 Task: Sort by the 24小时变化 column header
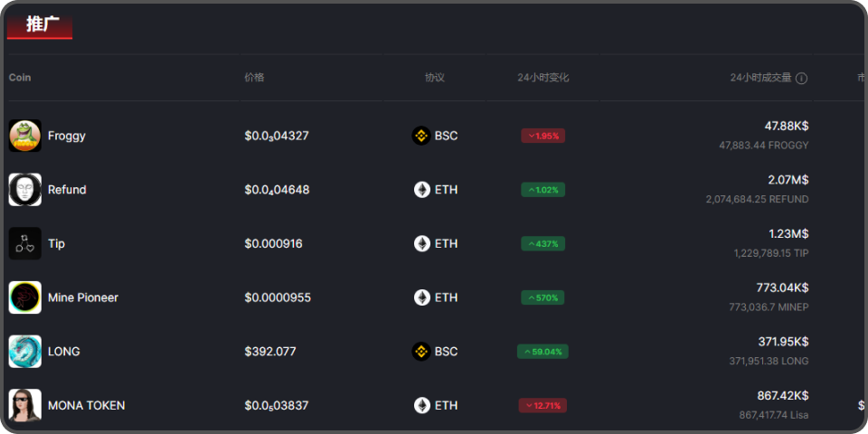542,78
